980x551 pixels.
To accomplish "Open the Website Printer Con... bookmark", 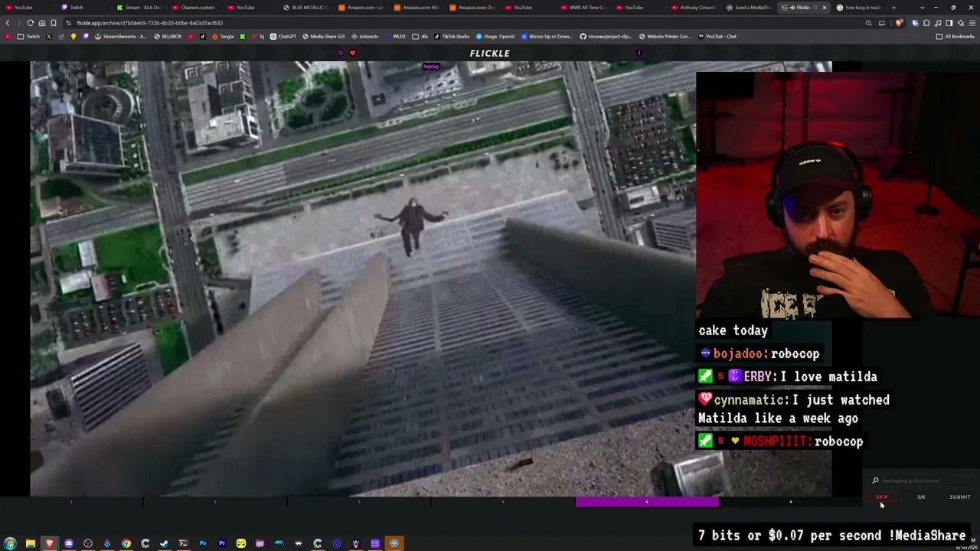I will click(x=665, y=36).
